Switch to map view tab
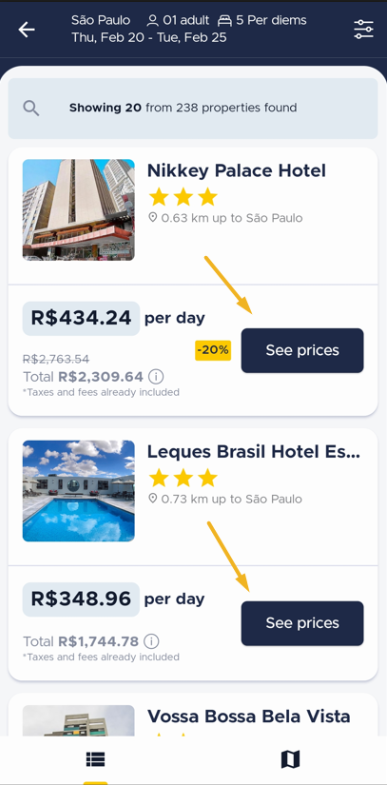 (290, 760)
